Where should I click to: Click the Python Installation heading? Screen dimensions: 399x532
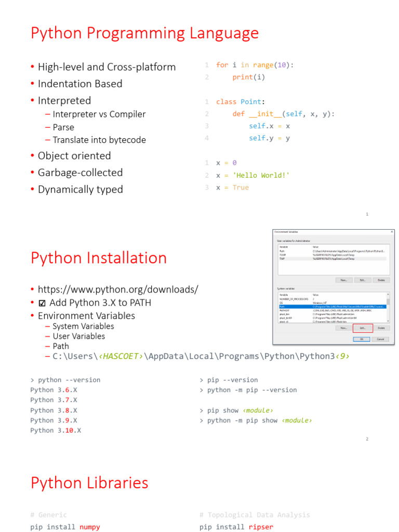point(99,258)
